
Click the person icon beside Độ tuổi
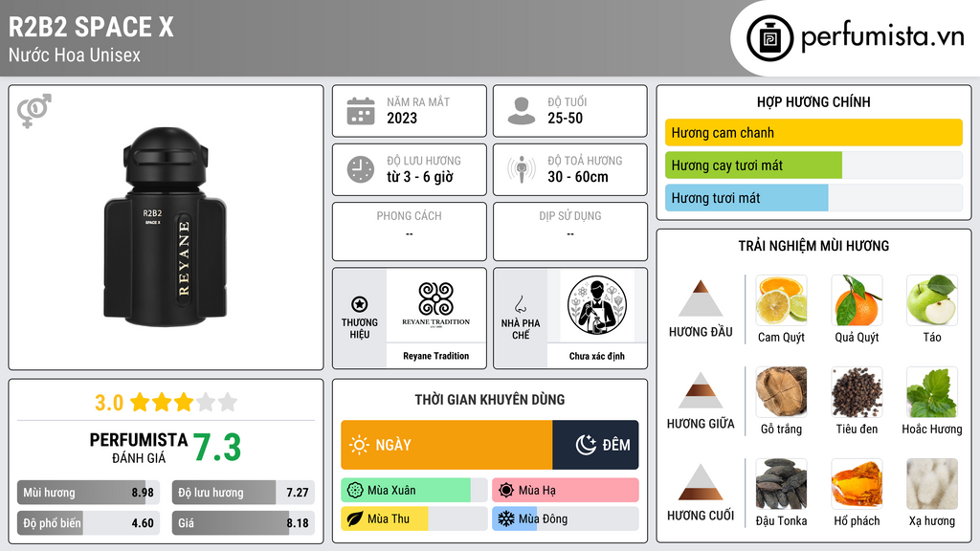coord(522,111)
